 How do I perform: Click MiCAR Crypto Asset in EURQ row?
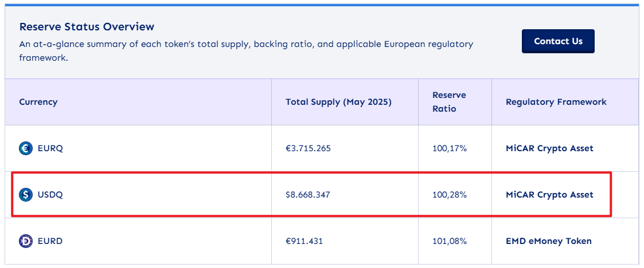549,148
